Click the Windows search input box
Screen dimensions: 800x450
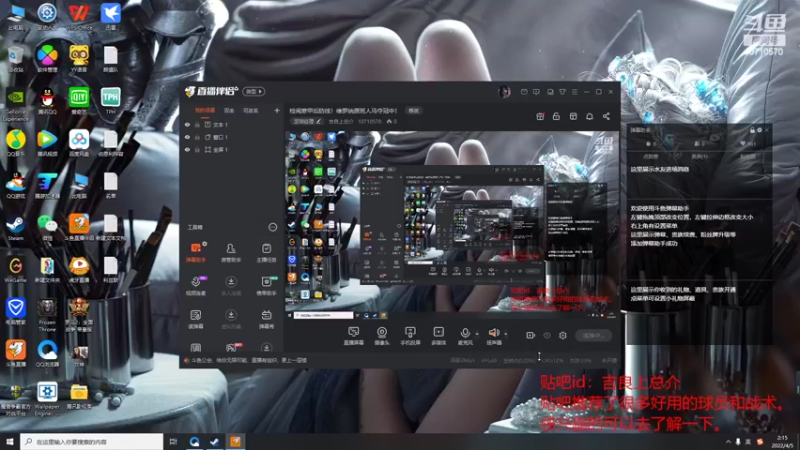click(92, 441)
